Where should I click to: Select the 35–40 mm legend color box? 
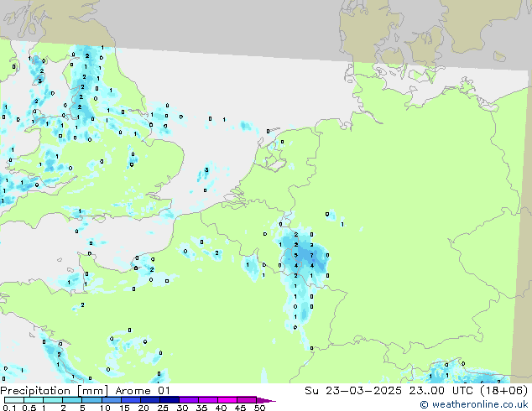(x=207, y=400)
